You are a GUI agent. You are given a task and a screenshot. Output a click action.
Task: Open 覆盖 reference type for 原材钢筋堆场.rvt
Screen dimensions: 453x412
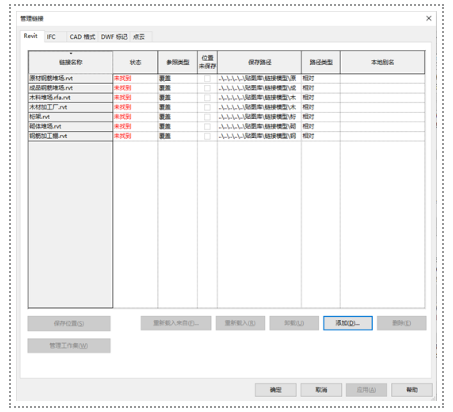click(x=178, y=78)
